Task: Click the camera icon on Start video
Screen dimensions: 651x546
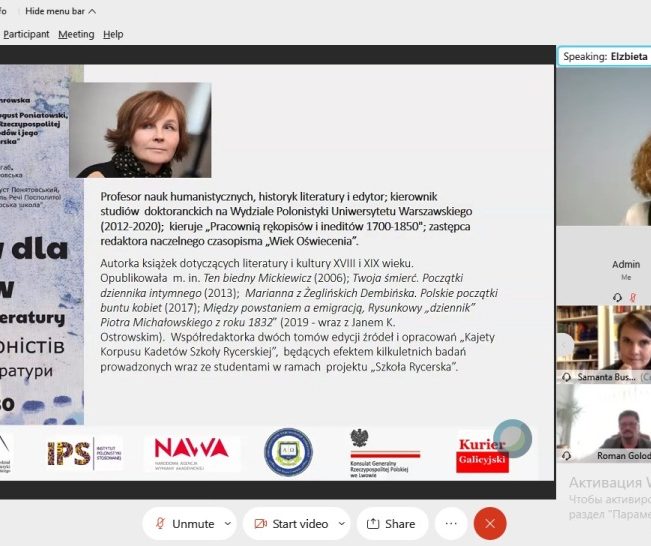Action: tap(260, 524)
